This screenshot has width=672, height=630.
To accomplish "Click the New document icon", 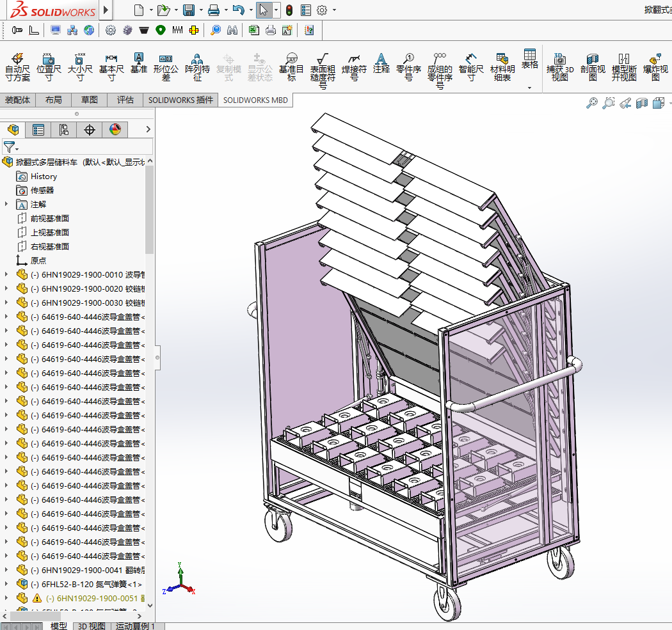I will (139, 10).
